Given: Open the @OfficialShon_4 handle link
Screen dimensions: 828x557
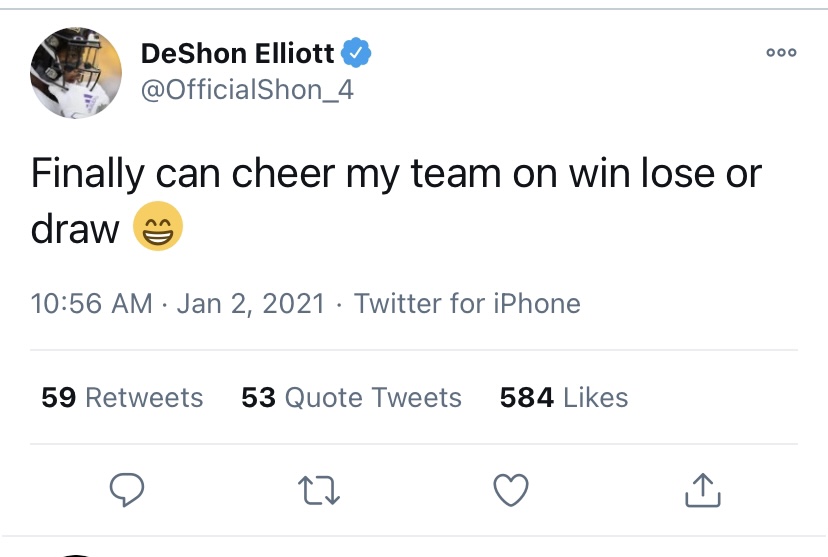Looking at the screenshot, I should tap(247, 91).
